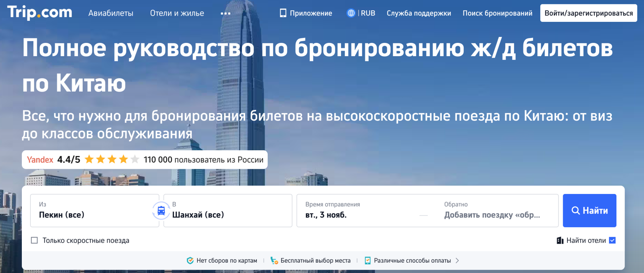Click the hotel building icon
This screenshot has width=644, height=273.
click(x=560, y=240)
